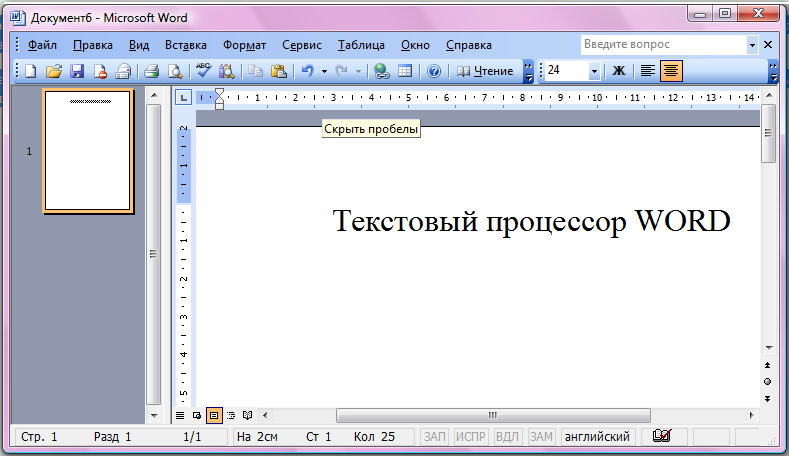Image resolution: width=789 pixels, height=456 pixels.
Task: Switch to Web Layout view icon
Action: tap(197, 415)
